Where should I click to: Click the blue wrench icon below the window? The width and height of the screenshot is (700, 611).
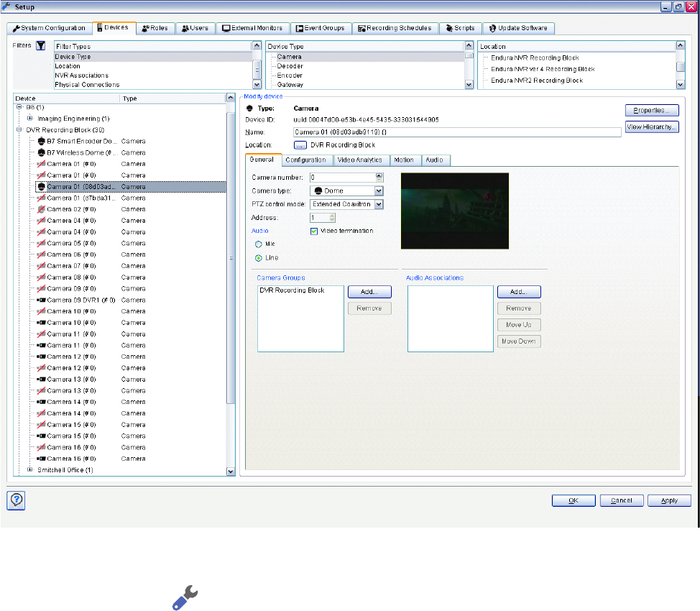[184, 598]
